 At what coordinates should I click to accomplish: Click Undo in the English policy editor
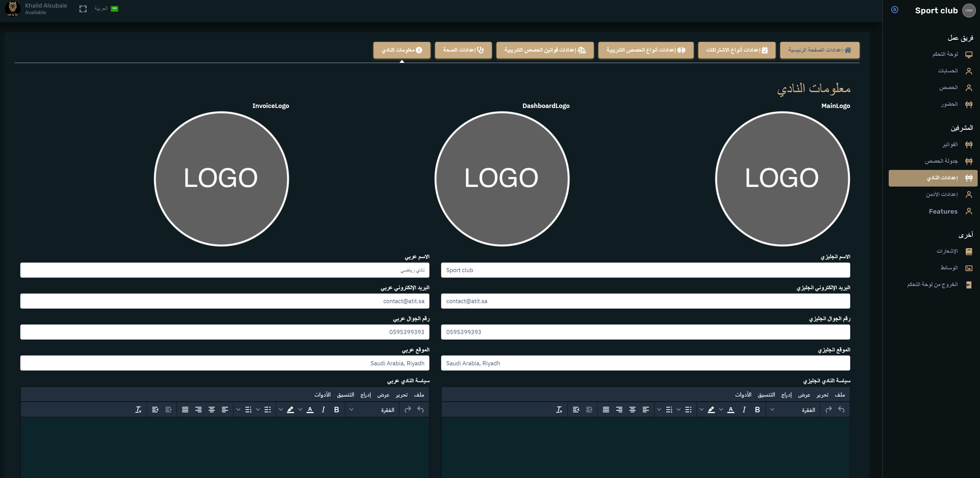841,410
